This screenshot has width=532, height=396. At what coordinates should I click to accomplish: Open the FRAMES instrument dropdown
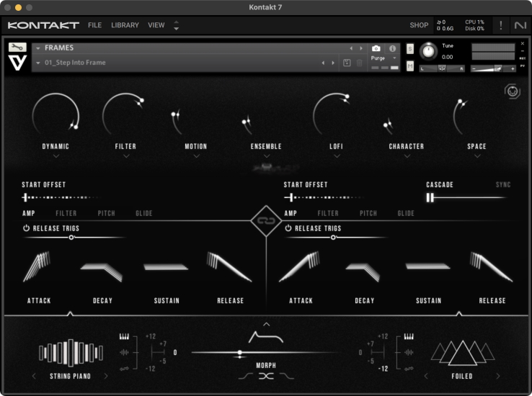coord(38,48)
